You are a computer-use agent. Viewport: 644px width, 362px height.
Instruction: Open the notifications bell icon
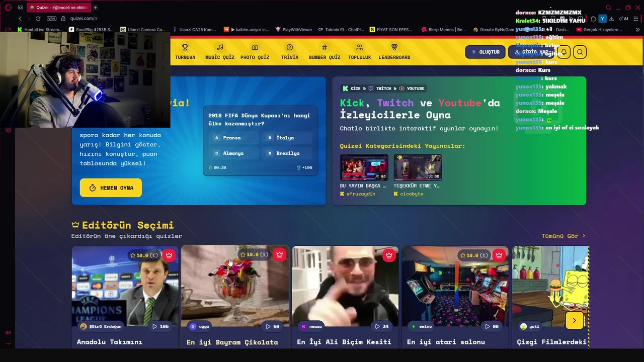[564, 52]
